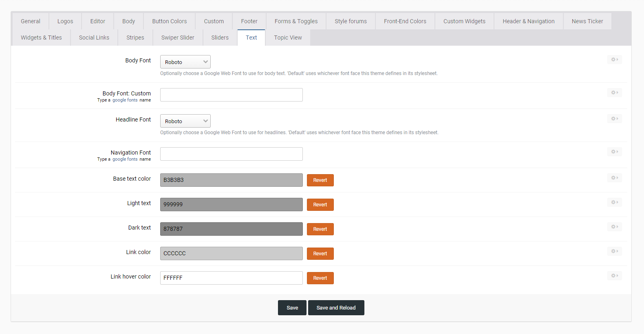Click the gear icon beside Body Font row
The width and height of the screenshot is (644, 334).
click(614, 60)
